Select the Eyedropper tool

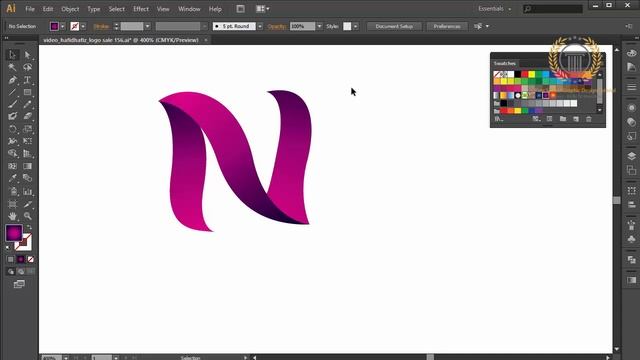[12, 178]
